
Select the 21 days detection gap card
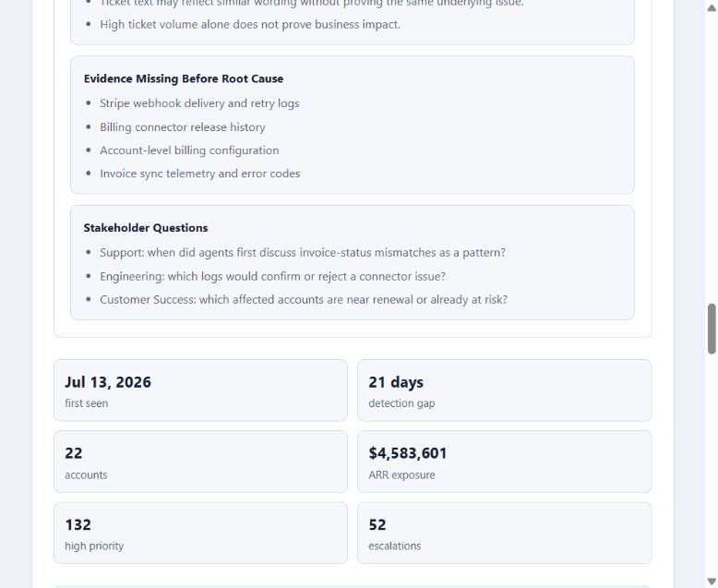tap(504, 390)
